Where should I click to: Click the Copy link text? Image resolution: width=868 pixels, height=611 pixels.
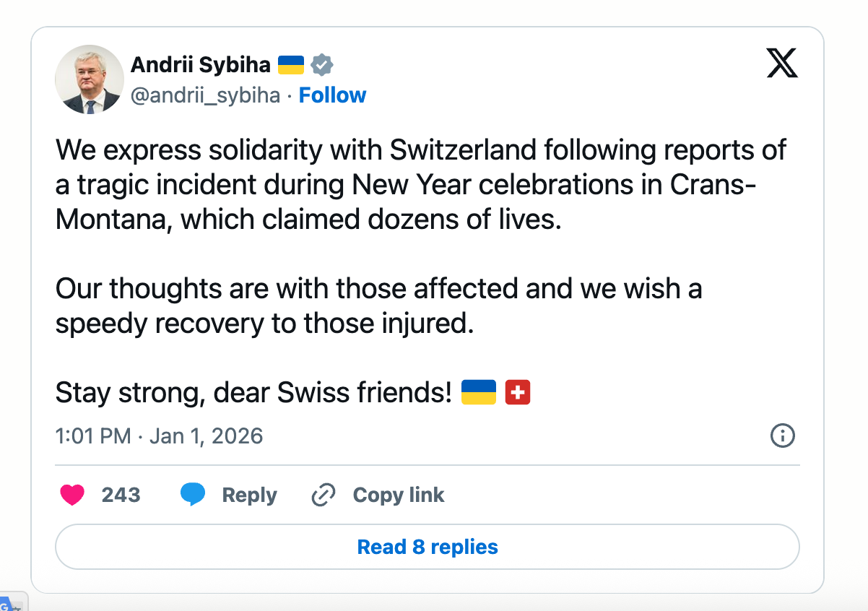pyautogui.click(x=398, y=495)
